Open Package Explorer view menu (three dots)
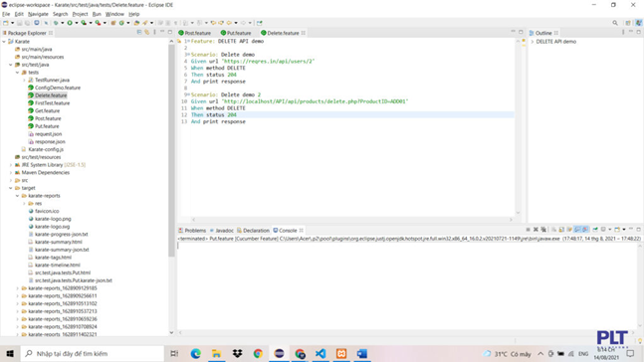Viewport: 644px width, 362px height. point(155,33)
